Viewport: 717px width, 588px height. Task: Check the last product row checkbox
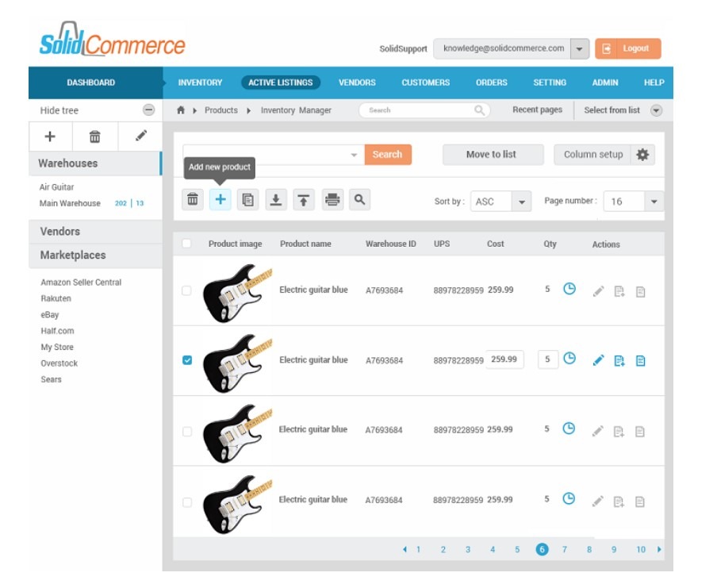pos(187,502)
